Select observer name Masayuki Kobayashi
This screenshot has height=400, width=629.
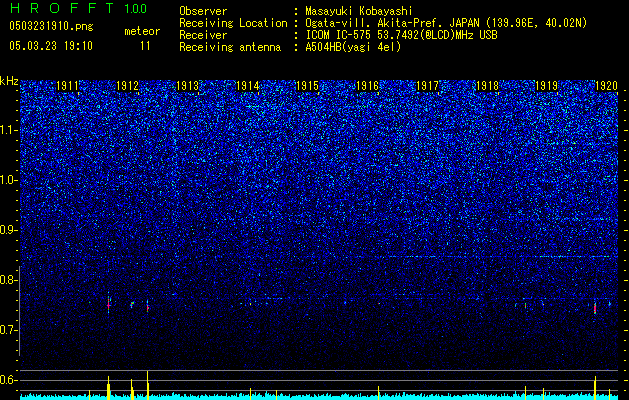[x=359, y=11]
